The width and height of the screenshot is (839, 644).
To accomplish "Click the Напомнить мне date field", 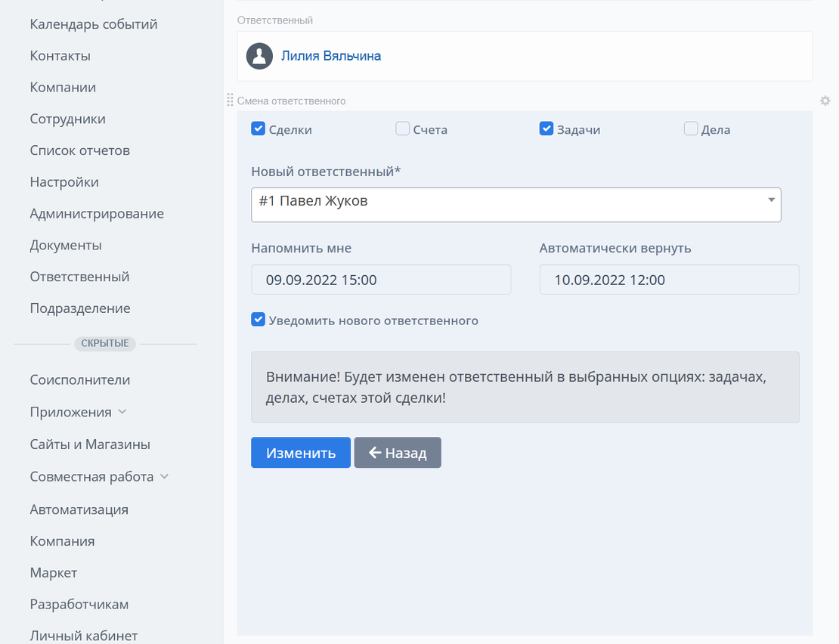I will pos(381,280).
